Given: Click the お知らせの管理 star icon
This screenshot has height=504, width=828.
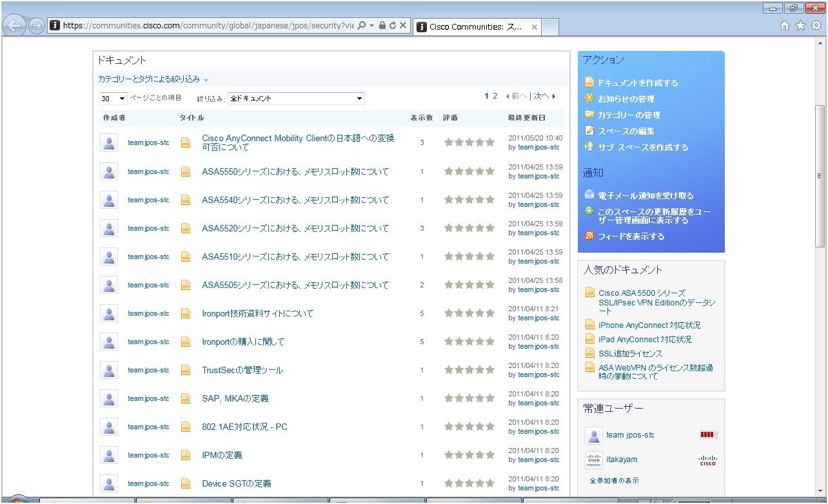Looking at the screenshot, I should 589,98.
